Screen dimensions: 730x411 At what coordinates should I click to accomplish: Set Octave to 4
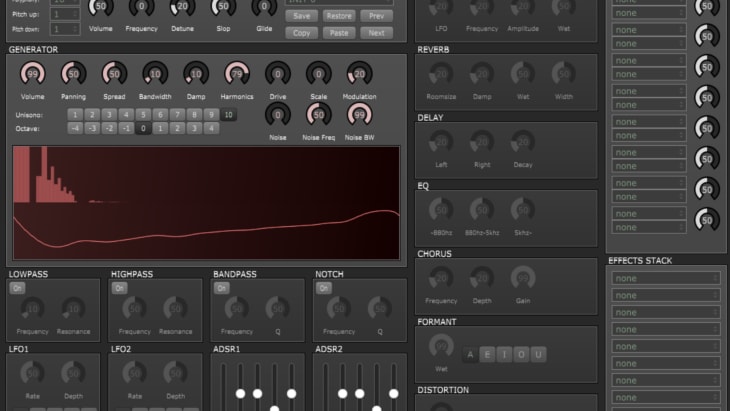pyautogui.click(x=211, y=128)
